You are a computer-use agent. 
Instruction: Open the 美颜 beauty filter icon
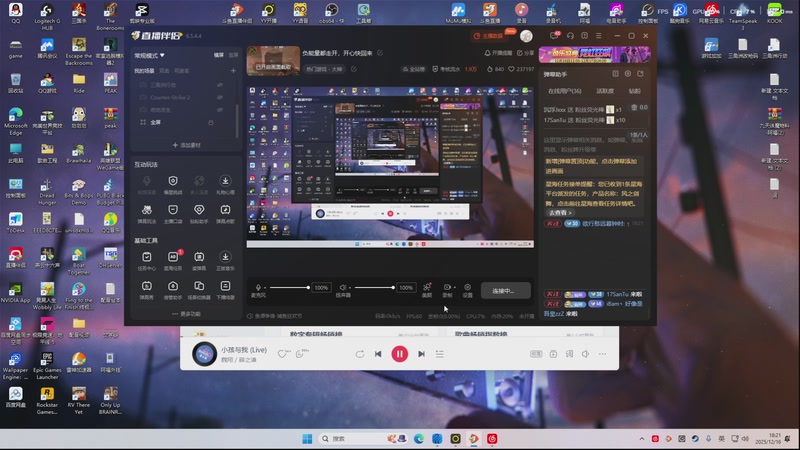(427, 287)
